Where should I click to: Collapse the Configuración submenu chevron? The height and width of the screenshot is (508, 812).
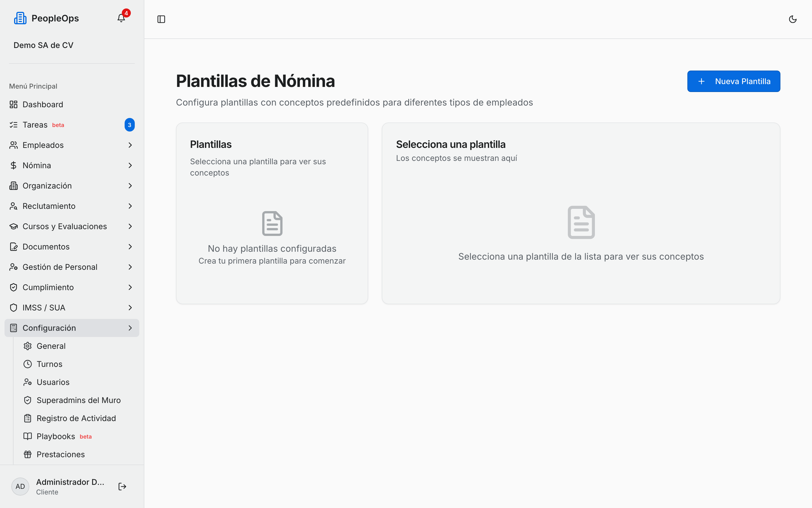(x=130, y=328)
